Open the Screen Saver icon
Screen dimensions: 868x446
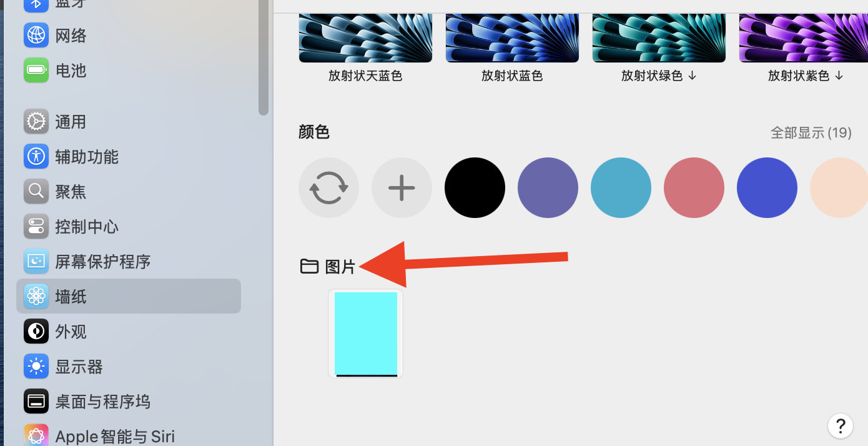pyautogui.click(x=36, y=261)
